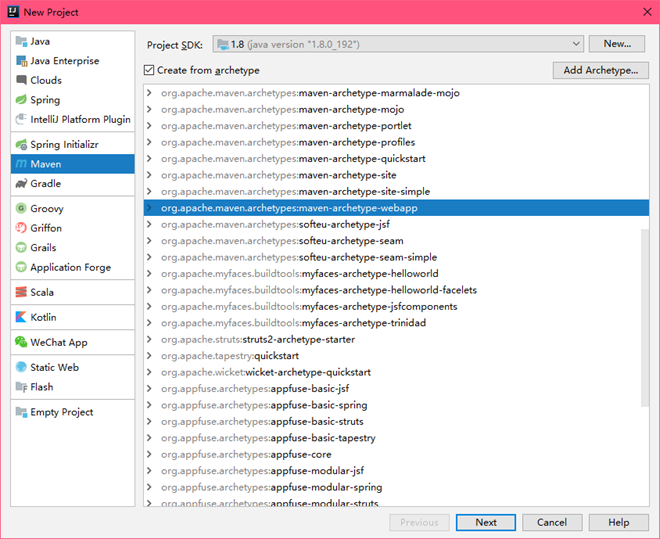
Task: Click the disabled Previous button
Action: [419, 522]
